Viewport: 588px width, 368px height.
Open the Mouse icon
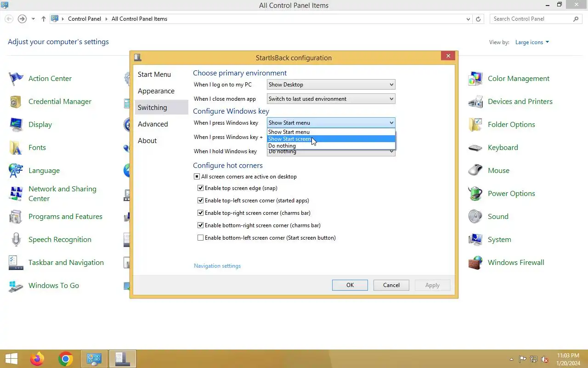pyautogui.click(x=475, y=171)
